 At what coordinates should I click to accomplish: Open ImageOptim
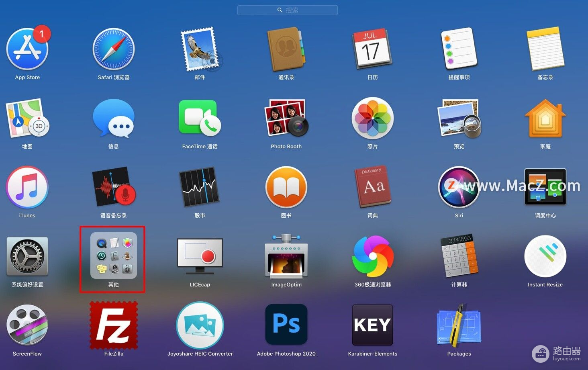pos(286,256)
